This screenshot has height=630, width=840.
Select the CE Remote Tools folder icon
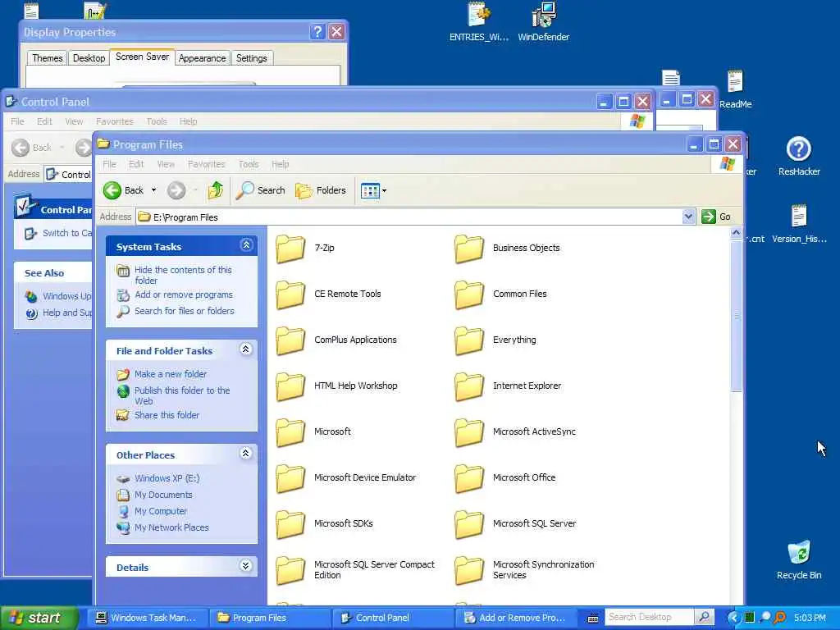point(290,294)
